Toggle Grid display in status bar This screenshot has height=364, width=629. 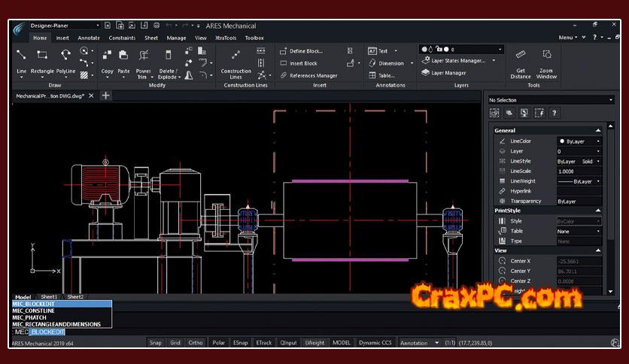pos(175,342)
